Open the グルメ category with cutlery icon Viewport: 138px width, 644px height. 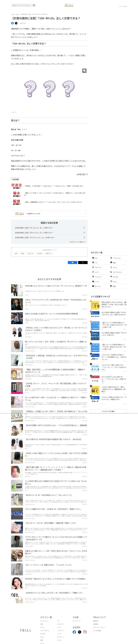point(118,282)
